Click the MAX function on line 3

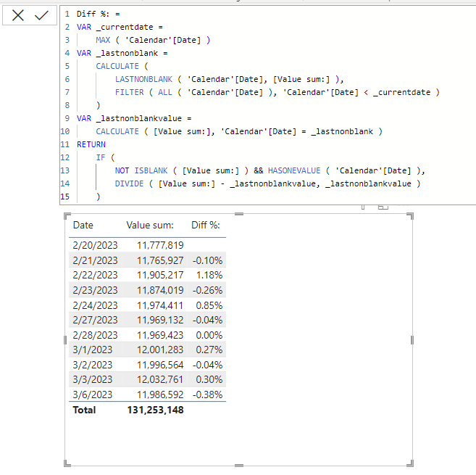coord(103,40)
